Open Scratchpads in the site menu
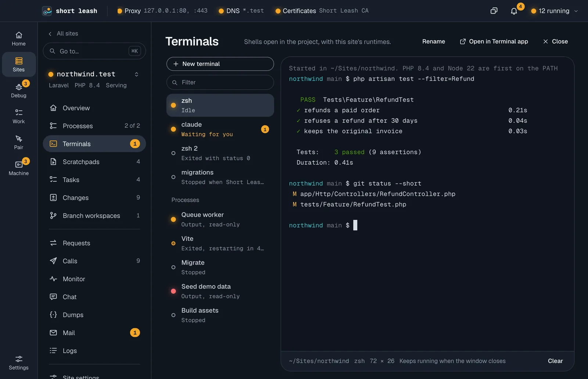This screenshot has width=588, height=379. click(94, 162)
